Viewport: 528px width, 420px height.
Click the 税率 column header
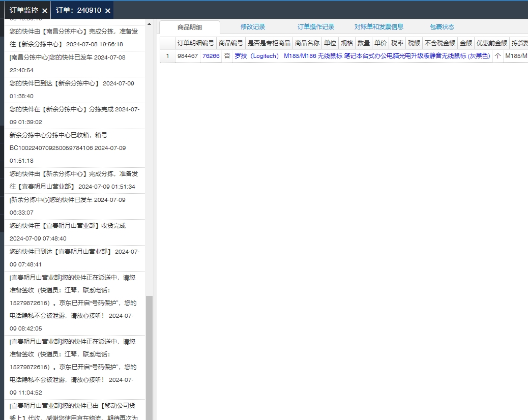pyautogui.click(x=397, y=43)
